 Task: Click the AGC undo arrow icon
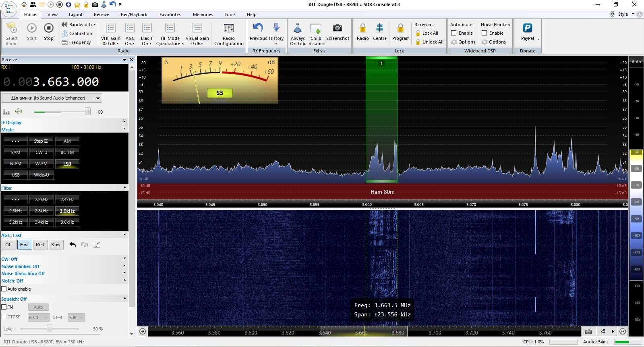[x=72, y=245]
